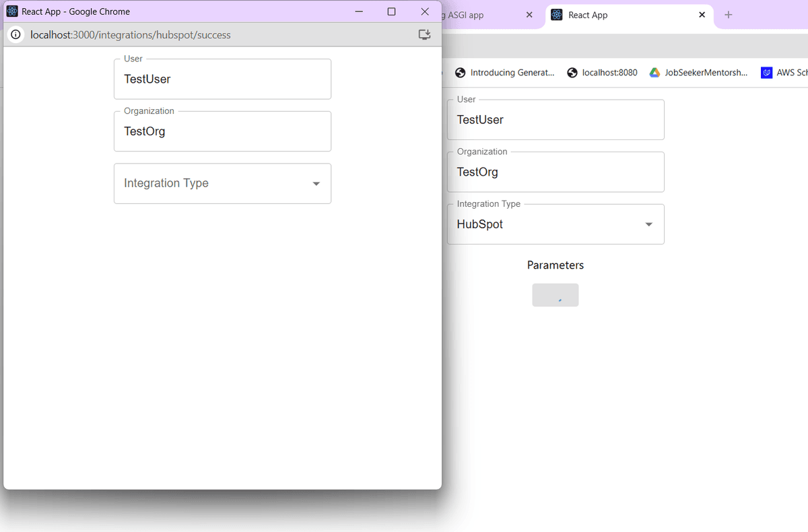808x532 pixels.
Task: Maximize the React App popup window
Action: pyautogui.click(x=391, y=11)
